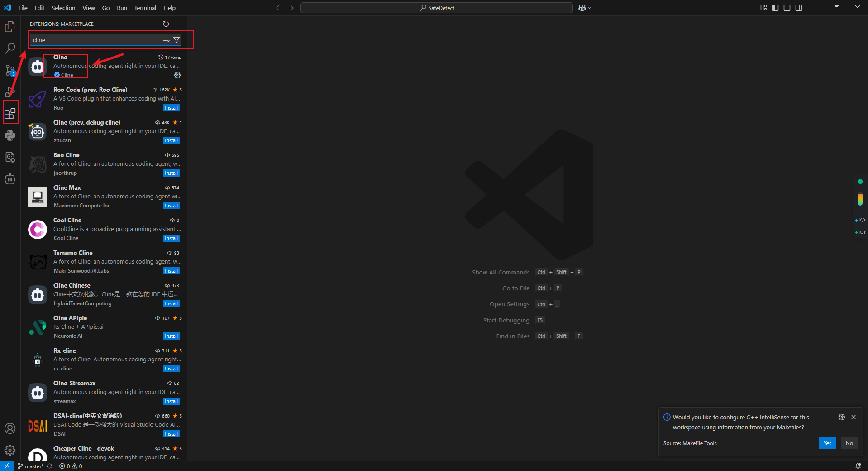Toggle the primary side bar
This screenshot has height=471, width=868.
coord(775,8)
